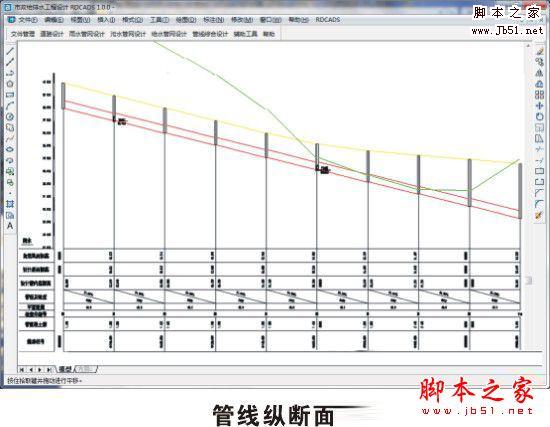Open the 标注(N) menu

point(214,20)
